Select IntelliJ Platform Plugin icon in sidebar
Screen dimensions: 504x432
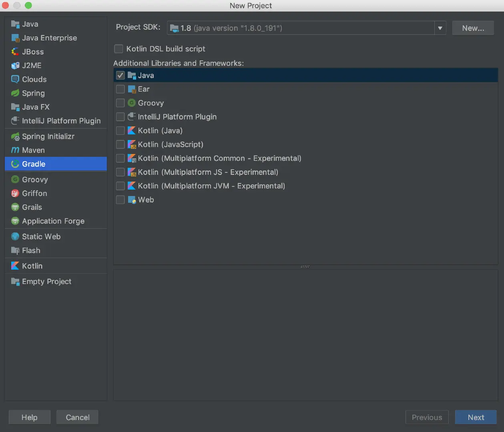pos(15,121)
